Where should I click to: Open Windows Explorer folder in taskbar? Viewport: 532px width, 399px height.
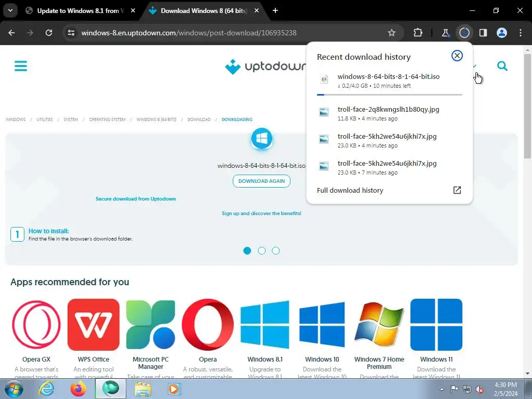click(x=143, y=389)
